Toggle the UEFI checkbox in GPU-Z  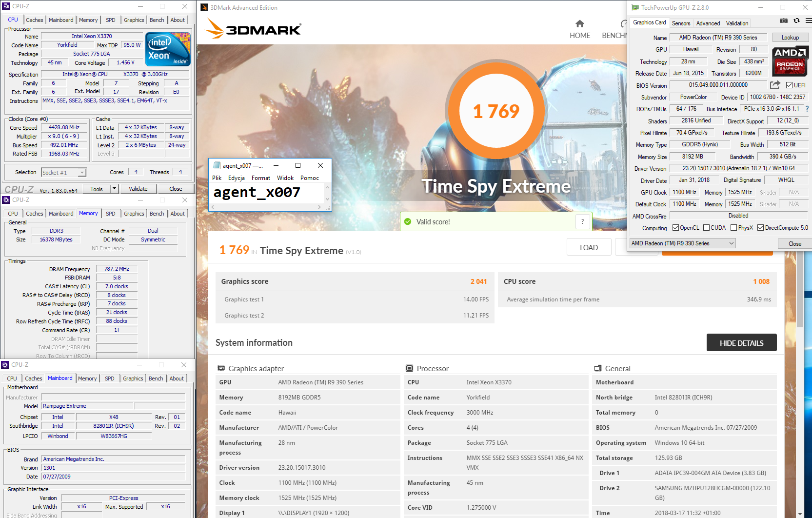point(789,85)
